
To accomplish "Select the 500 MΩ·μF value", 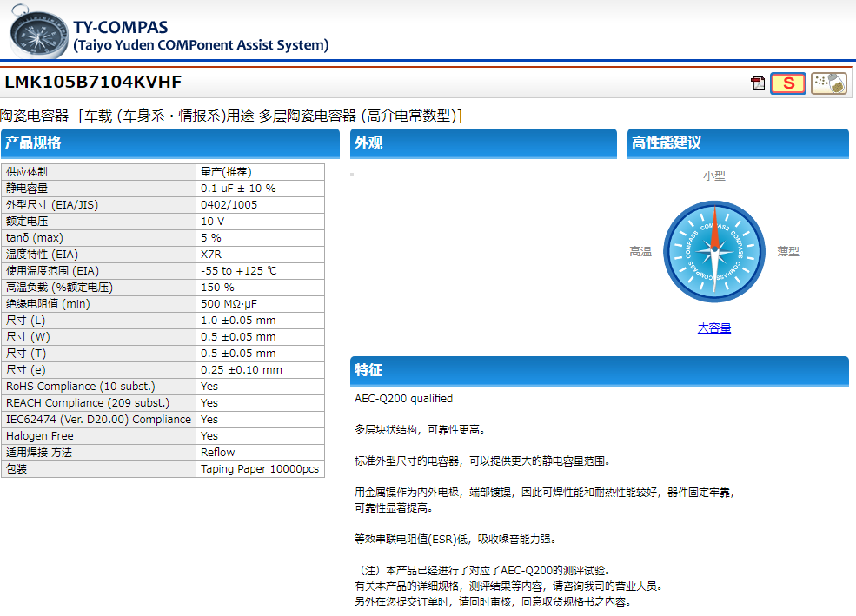I will click(x=229, y=304).
